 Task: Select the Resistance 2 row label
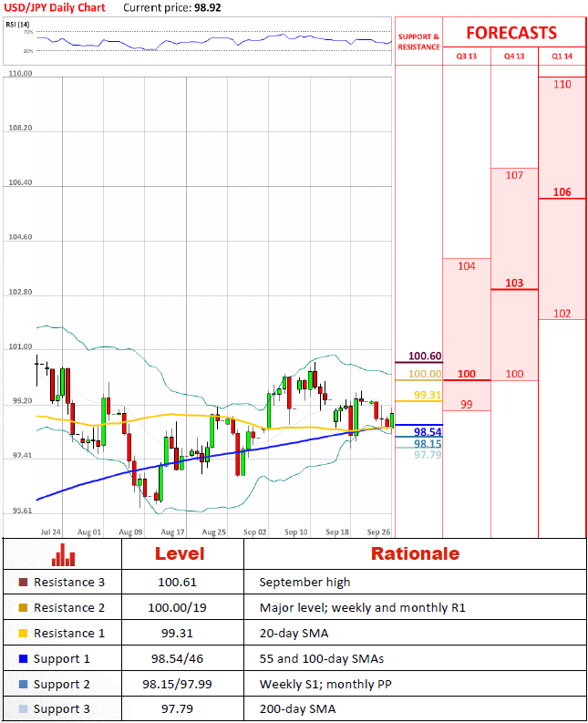(x=69, y=608)
